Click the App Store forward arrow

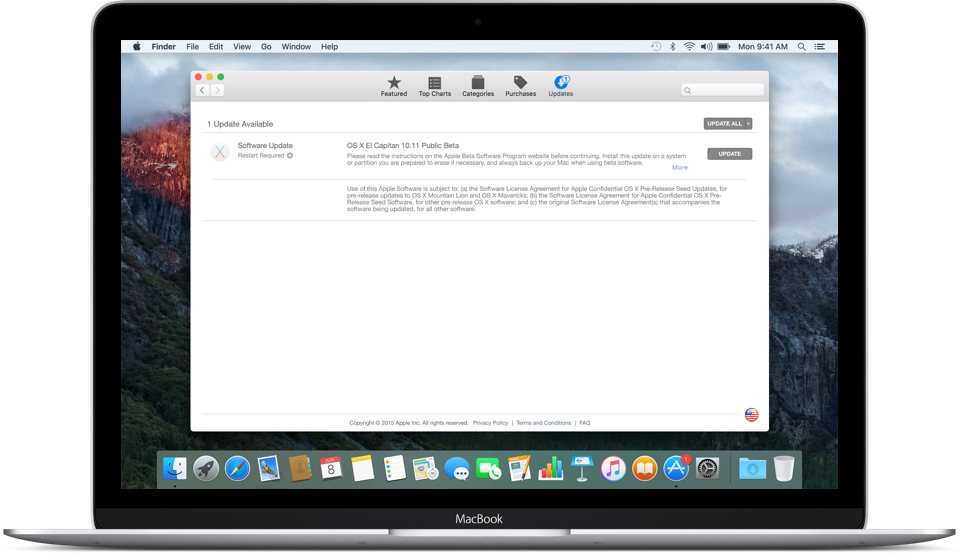tap(217, 91)
